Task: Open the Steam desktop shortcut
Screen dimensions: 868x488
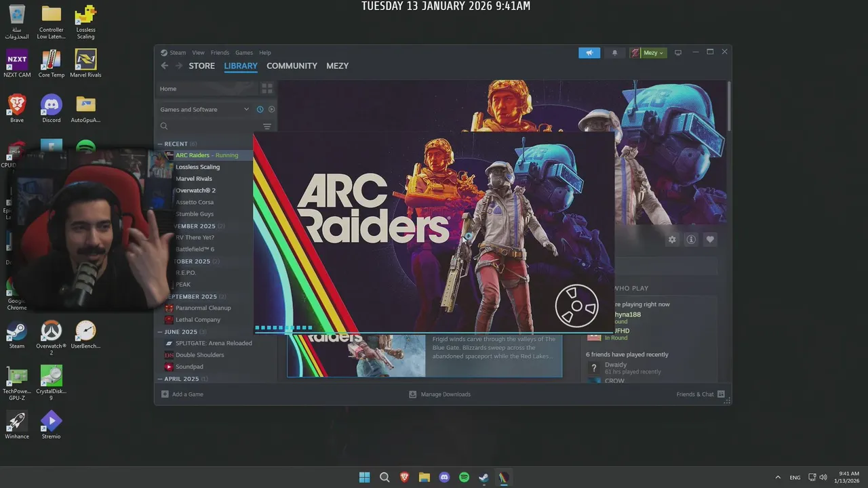Action: [x=17, y=335]
